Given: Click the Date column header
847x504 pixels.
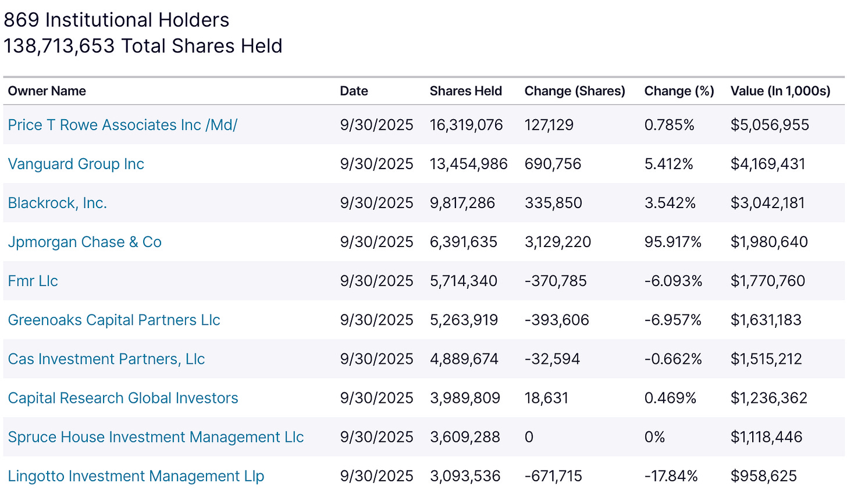Looking at the screenshot, I should tap(354, 91).
